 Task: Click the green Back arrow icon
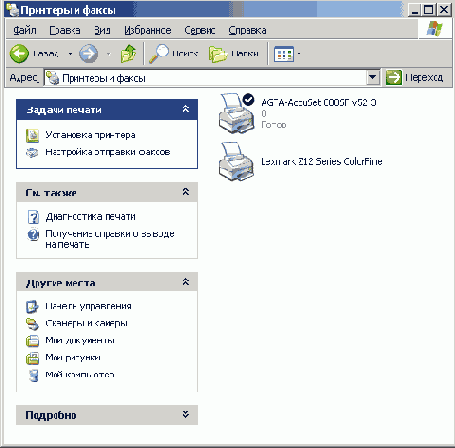point(19,54)
